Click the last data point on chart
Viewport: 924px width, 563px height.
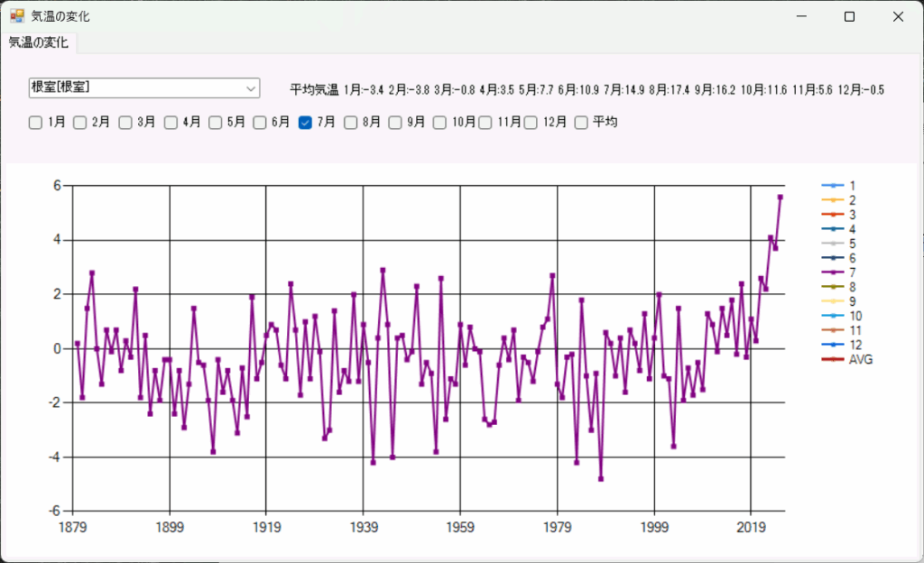(780, 197)
